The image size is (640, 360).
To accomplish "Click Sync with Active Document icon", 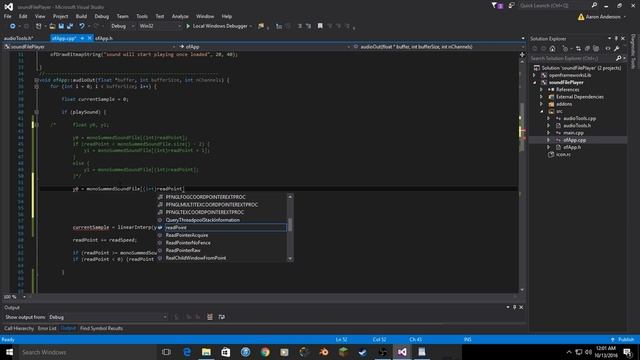I will click(578, 49).
